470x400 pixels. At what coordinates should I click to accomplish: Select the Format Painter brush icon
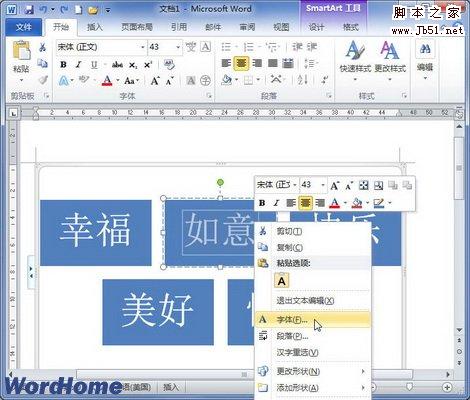tap(43, 80)
